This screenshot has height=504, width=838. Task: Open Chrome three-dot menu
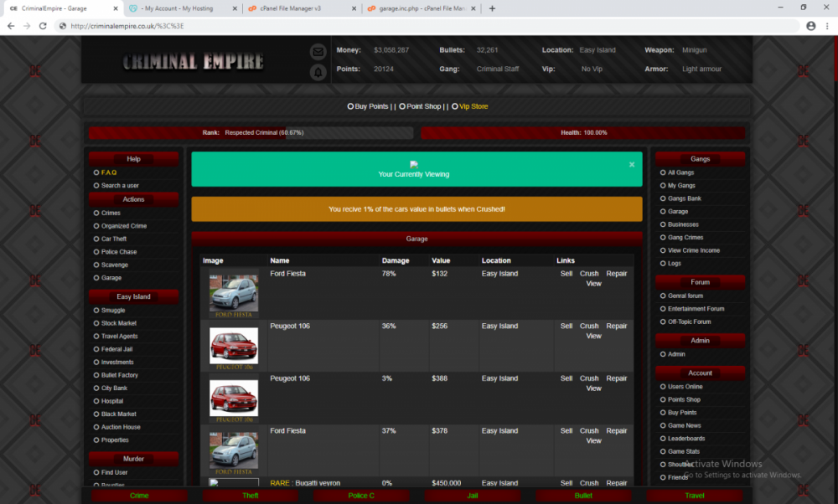click(x=826, y=26)
